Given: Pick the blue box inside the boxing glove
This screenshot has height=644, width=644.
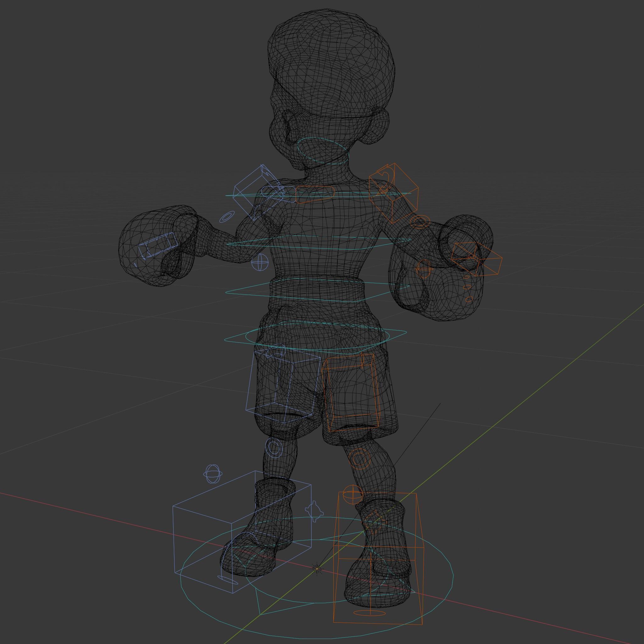Looking at the screenshot, I should (x=159, y=246).
